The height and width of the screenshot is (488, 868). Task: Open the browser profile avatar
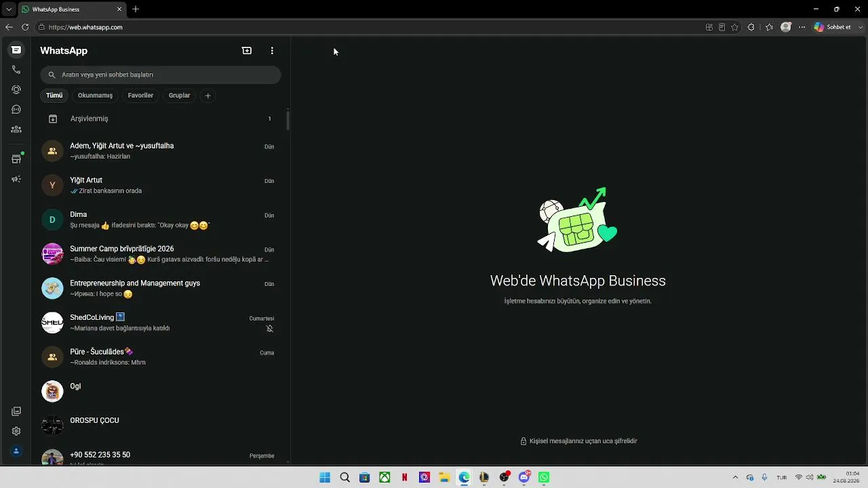(786, 27)
